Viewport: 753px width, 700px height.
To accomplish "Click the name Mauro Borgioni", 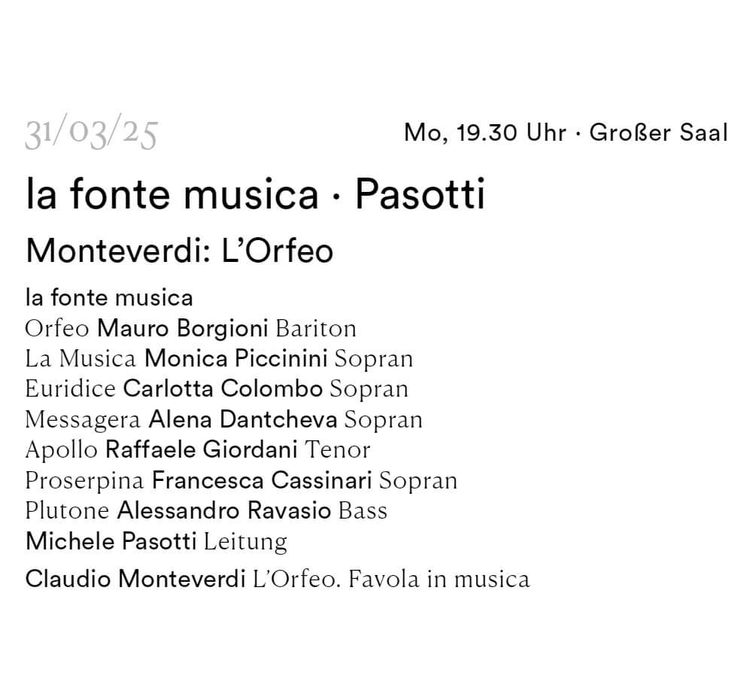I will click(183, 329).
